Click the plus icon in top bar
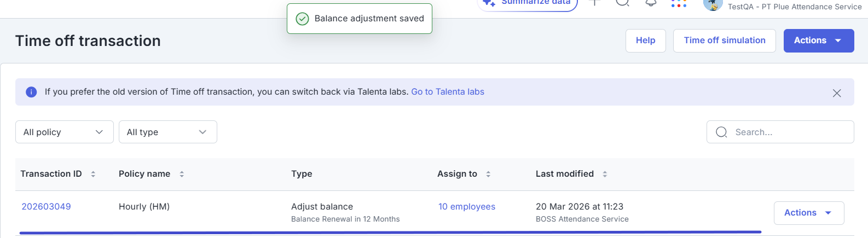 click(595, 3)
